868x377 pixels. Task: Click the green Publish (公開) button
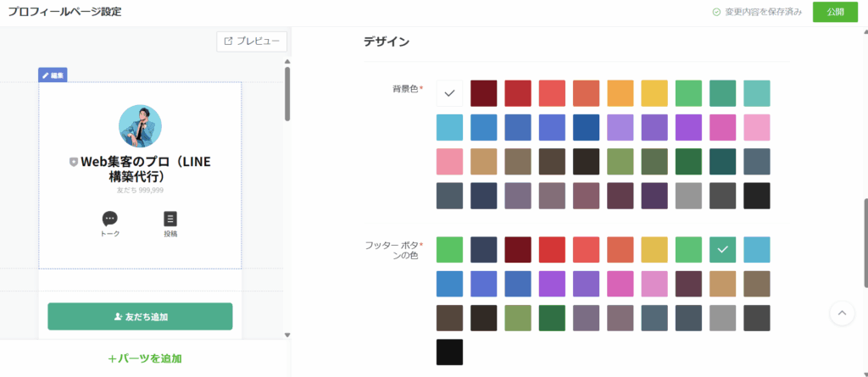[834, 12]
